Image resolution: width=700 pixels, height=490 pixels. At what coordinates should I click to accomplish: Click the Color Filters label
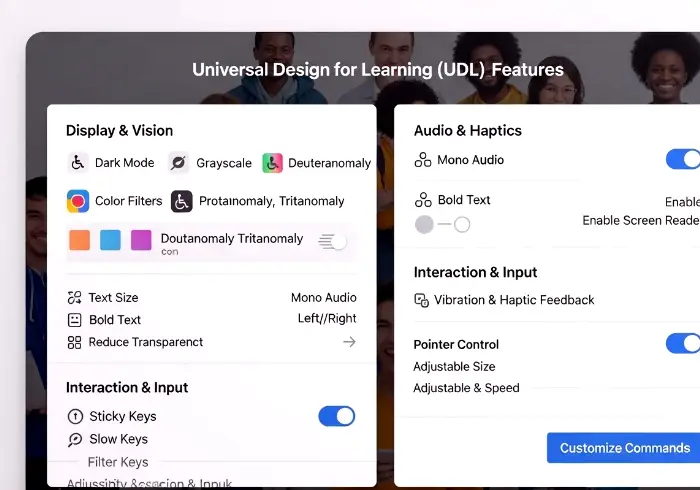click(129, 201)
